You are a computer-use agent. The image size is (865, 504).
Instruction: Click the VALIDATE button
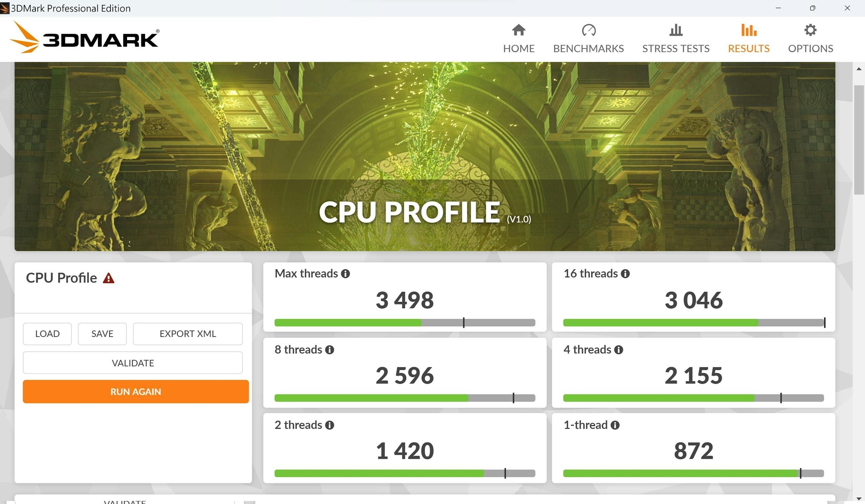click(x=133, y=363)
